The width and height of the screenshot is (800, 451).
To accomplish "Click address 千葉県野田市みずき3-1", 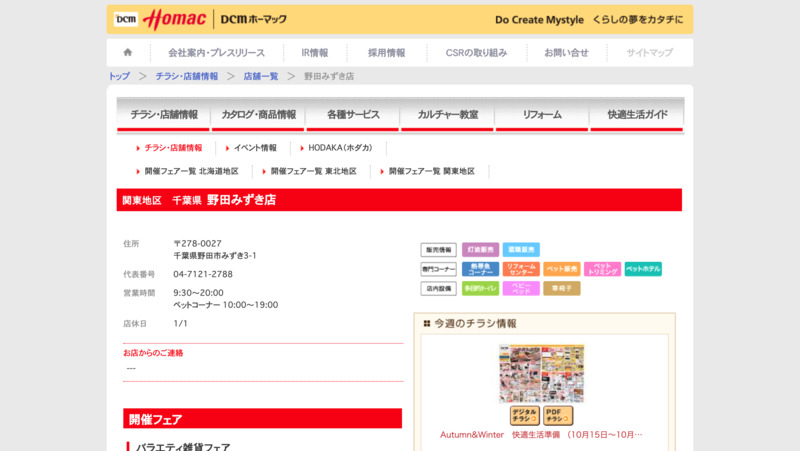I will point(215,256).
